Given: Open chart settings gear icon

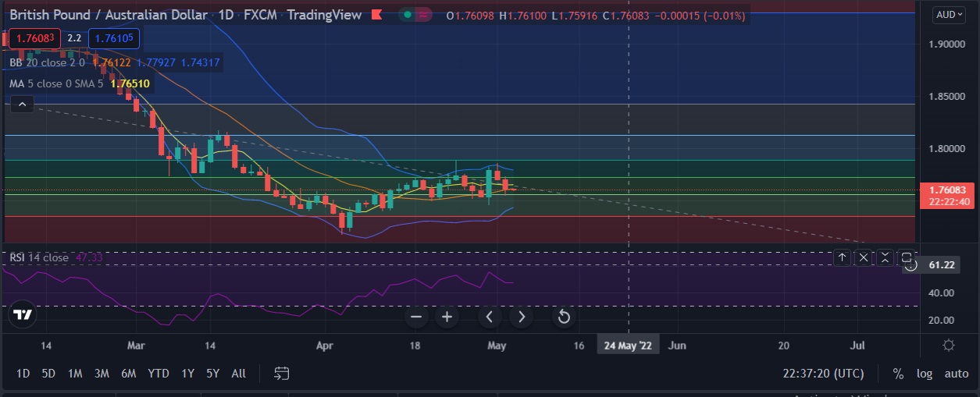Looking at the screenshot, I should click(949, 346).
